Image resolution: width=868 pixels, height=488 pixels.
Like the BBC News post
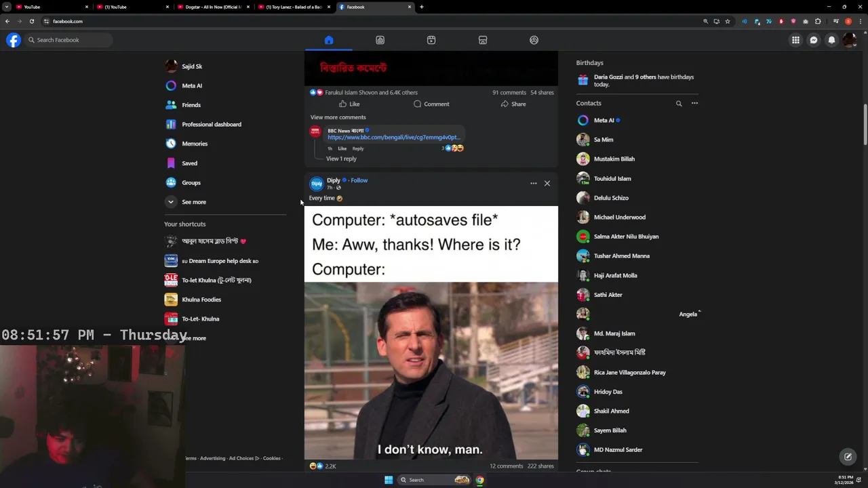(x=349, y=104)
